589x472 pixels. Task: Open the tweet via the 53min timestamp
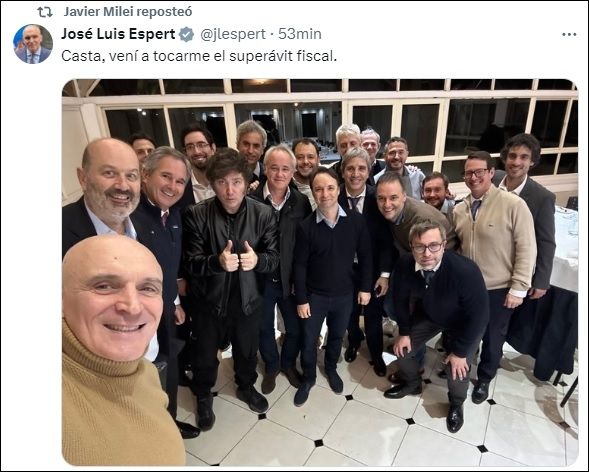click(x=300, y=34)
